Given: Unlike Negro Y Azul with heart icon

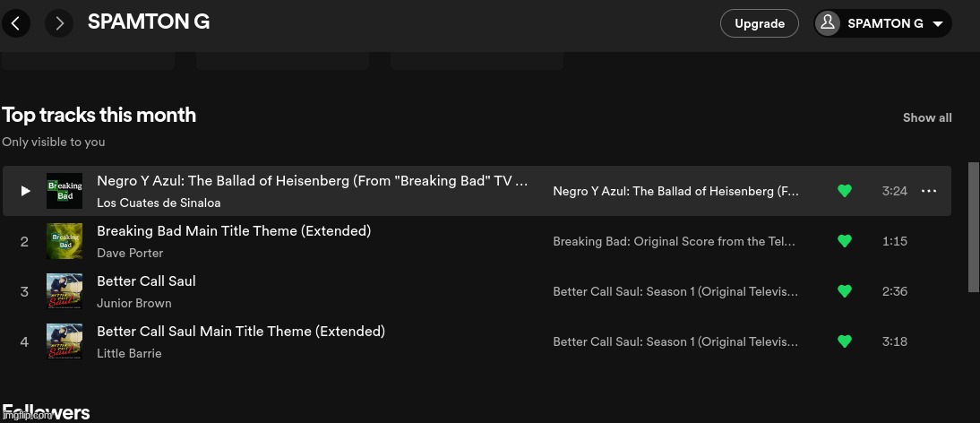Looking at the screenshot, I should 844,191.
